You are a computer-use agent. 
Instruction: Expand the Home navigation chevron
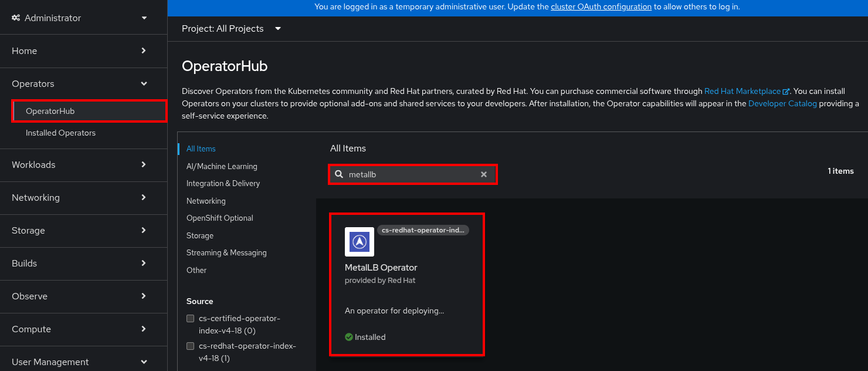[144, 51]
